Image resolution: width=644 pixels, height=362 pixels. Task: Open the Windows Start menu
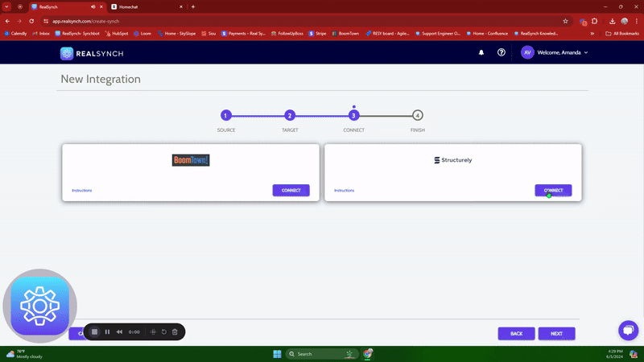(x=277, y=354)
